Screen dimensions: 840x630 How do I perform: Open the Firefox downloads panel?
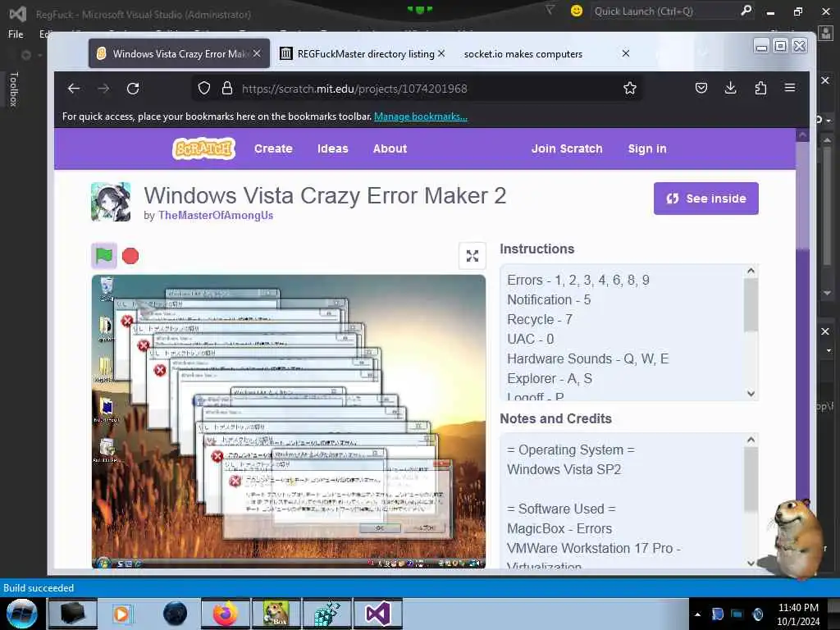(x=730, y=89)
